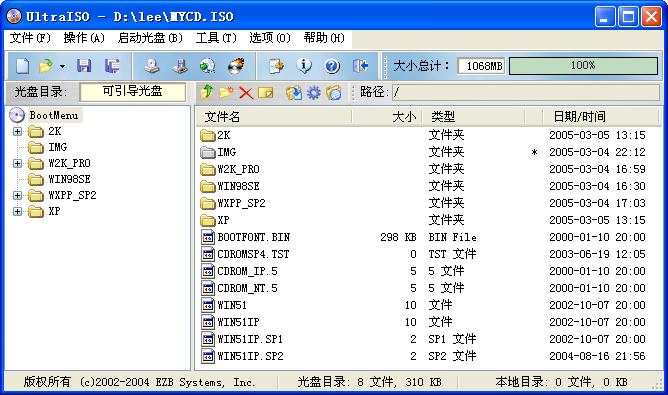Image resolution: width=668 pixels, height=395 pixels.
Task: Select the CDROM_NT.5 file
Action: 247,288
